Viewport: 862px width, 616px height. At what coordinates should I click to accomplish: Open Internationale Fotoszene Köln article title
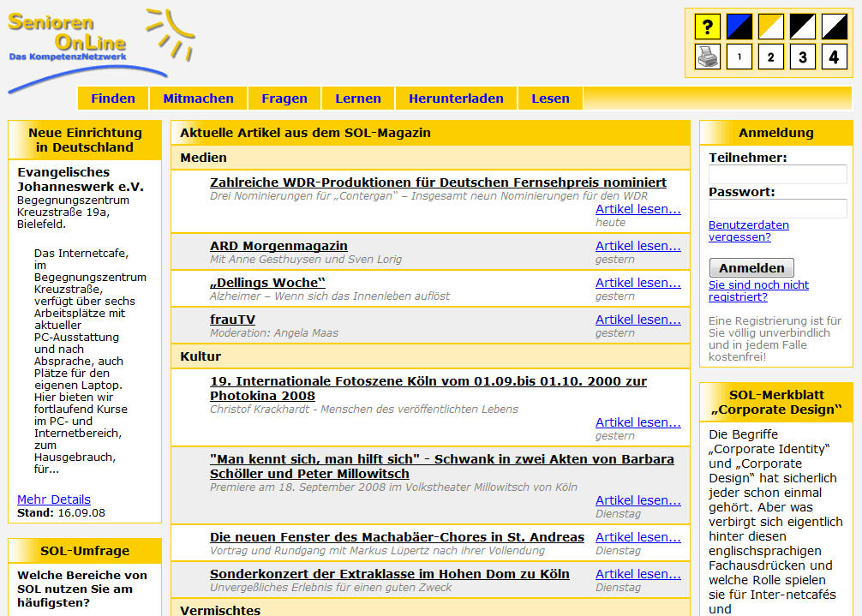[x=428, y=388]
